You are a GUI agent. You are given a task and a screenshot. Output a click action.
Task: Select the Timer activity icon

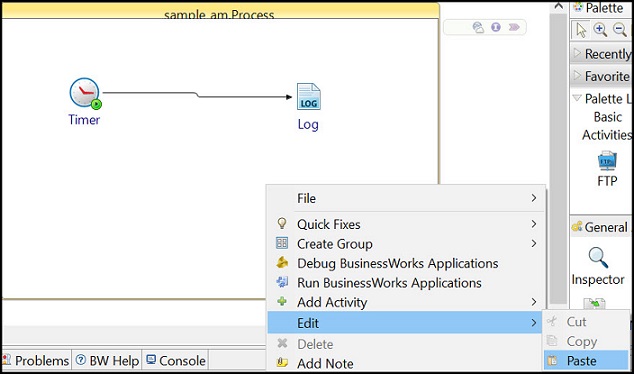(x=85, y=93)
